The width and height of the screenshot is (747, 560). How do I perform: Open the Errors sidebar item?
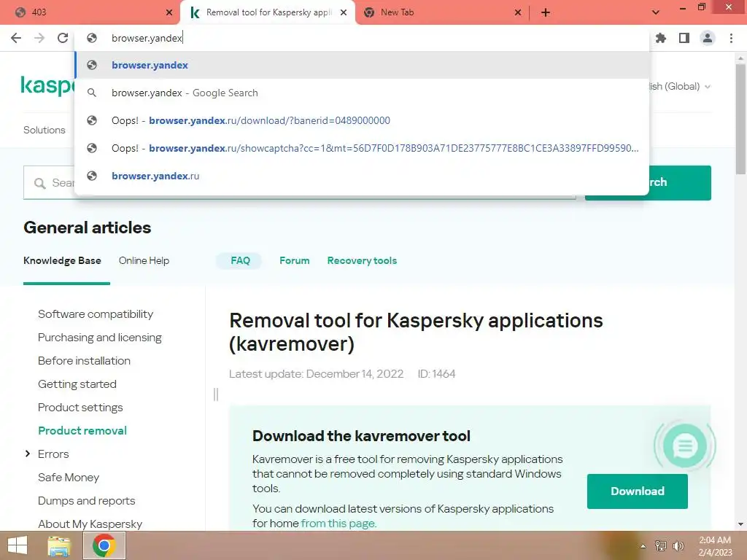coord(53,454)
